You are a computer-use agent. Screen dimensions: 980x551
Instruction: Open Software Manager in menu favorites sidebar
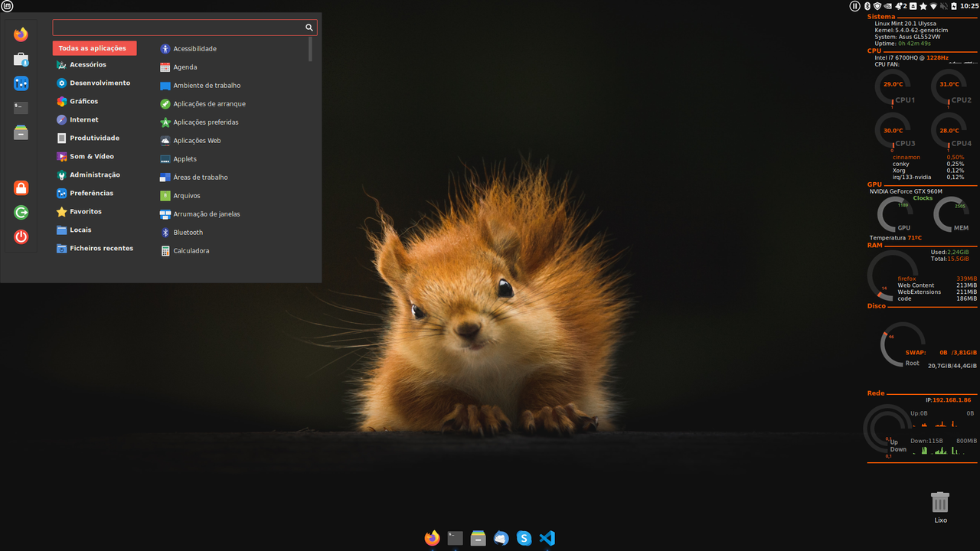[21, 59]
